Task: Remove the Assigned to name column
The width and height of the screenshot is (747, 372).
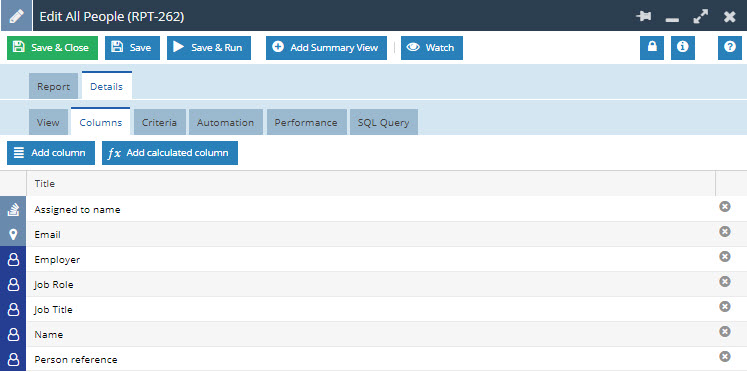Action: [x=725, y=206]
